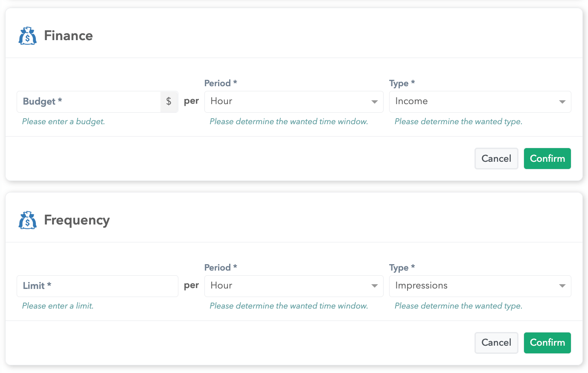The width and height of the screenshot is (588, 373).
Task: Open the Frequency Period dropdown showing Hour
Action: click(294, 286)
